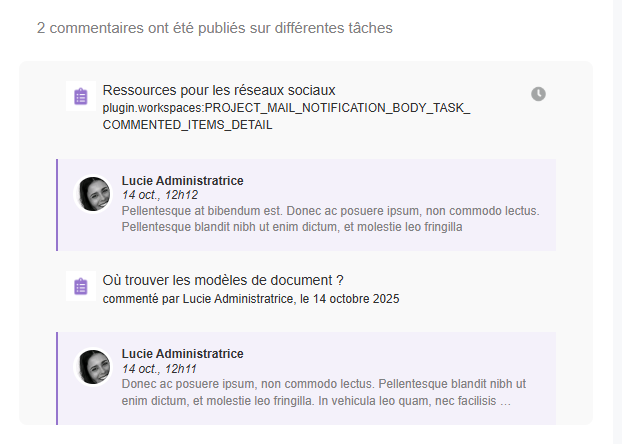This screenshot has height=444, width=622.
Task: Open the task Où trouver les modèles de document ?
Action: pos(222,280)
